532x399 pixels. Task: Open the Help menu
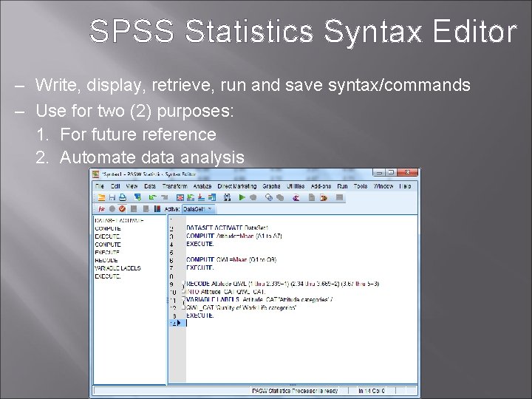pyautogui.click(x=405, y=186)
